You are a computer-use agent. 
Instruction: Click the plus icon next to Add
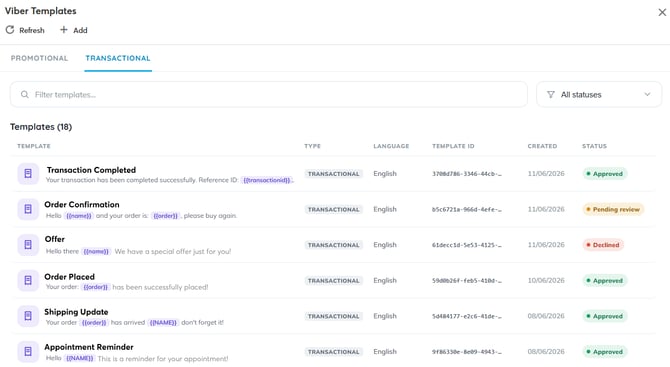64,29
